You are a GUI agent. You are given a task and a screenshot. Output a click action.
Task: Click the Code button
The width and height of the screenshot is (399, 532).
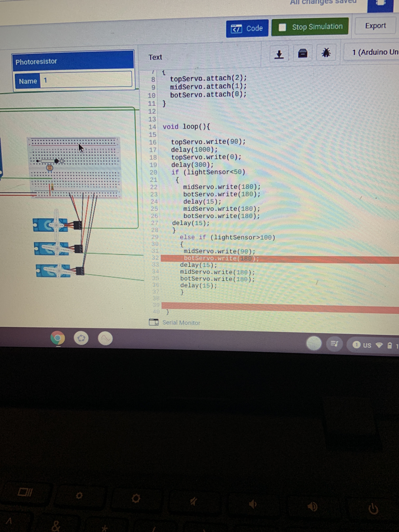coord(247,29)
